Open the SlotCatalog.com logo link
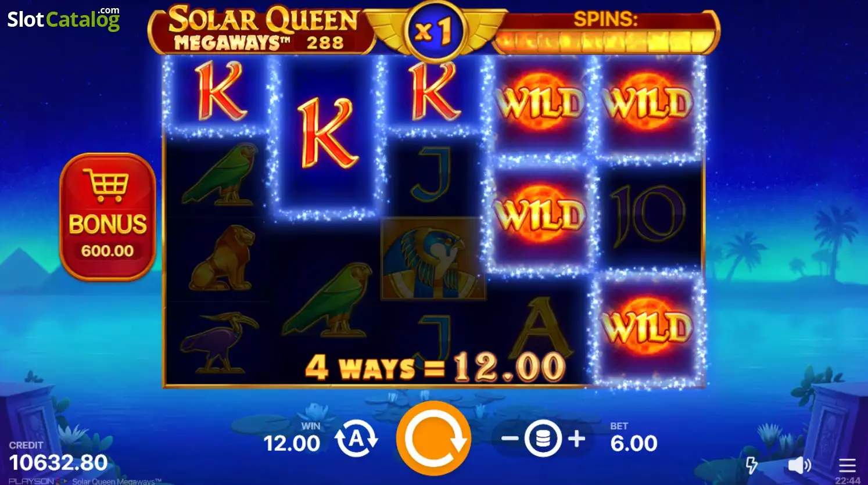 click(63, 19)
